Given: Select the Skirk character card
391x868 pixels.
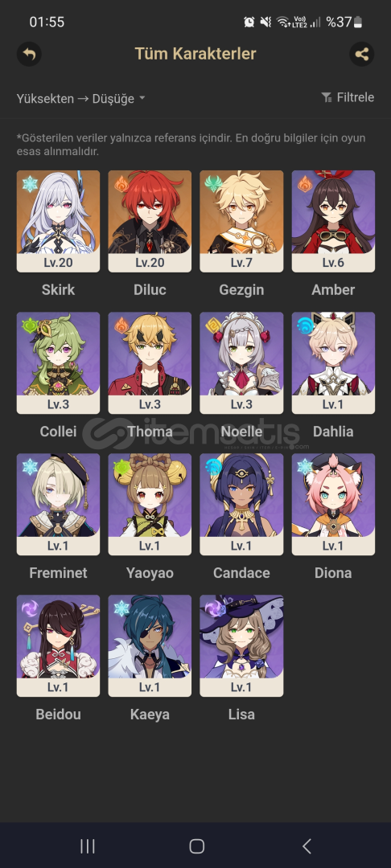Looking at the screenshot, I should click(x=58, y=221).
